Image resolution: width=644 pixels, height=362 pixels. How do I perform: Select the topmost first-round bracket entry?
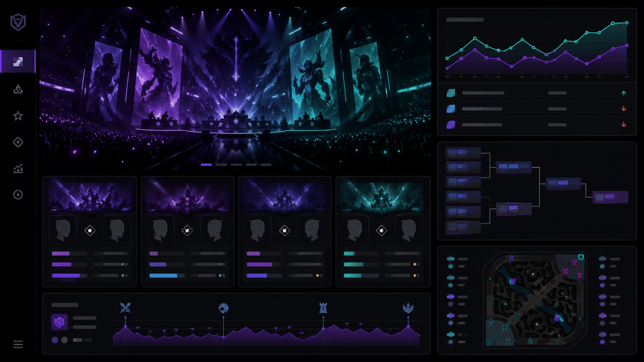click(x=463, y=153)
